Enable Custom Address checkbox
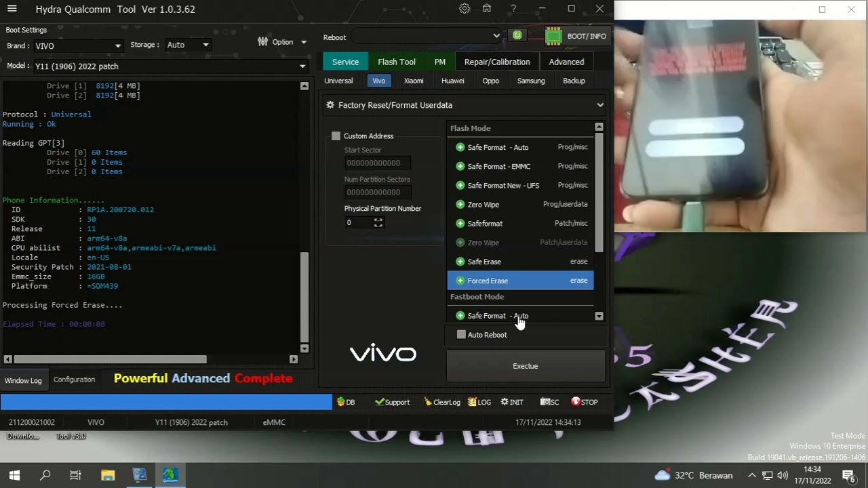 [336, 136]
